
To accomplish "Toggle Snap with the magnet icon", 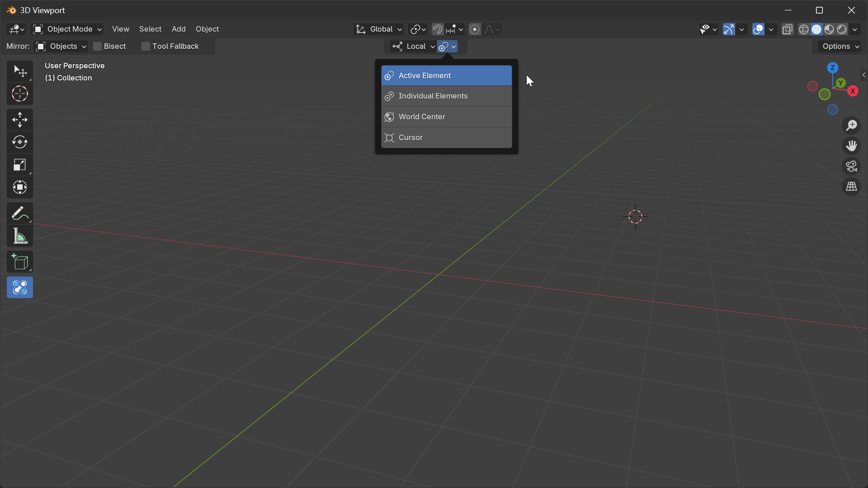I will coord(437,29).
